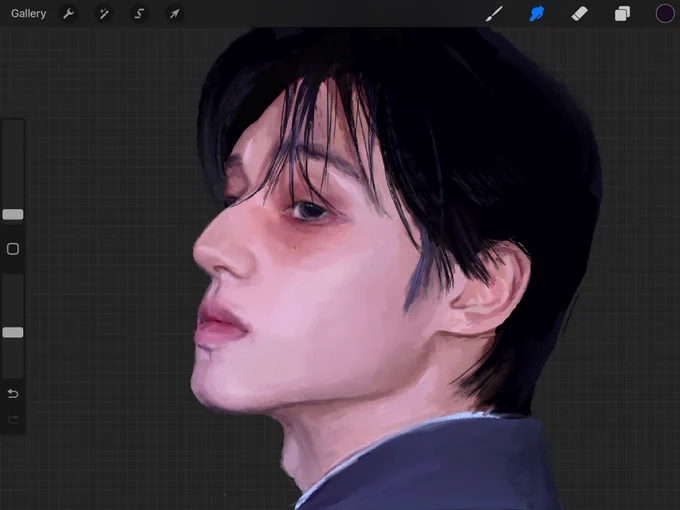Tap the portrait's eye on canvas
This screenshot has width=680, height=510.
[311, 211]
